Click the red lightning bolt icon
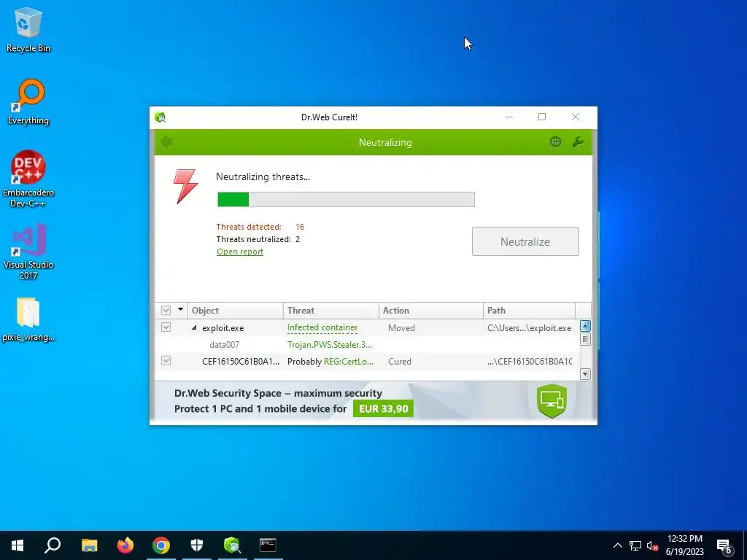This screenshot has width=747, height=560. point(186,186)
